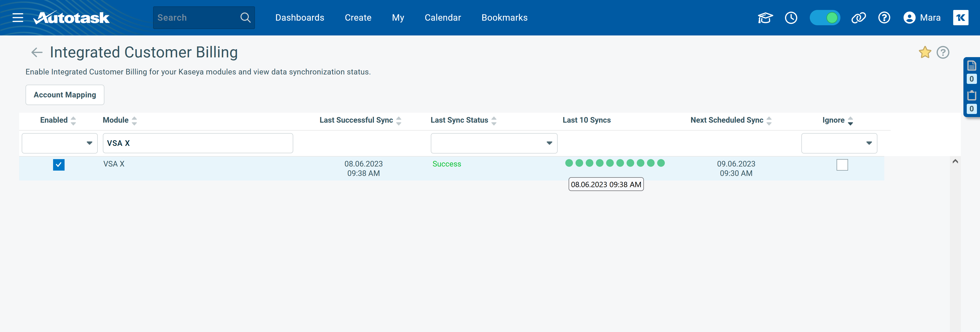Open the clock time tracking icon

click(791, 18)
